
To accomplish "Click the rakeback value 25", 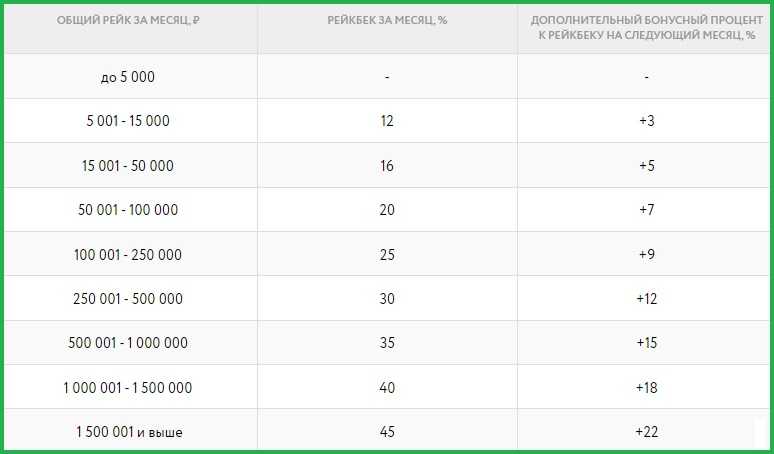I will [387, 255].
